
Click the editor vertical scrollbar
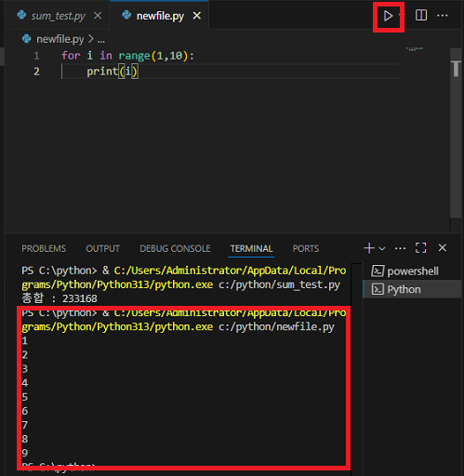(456, 133)
